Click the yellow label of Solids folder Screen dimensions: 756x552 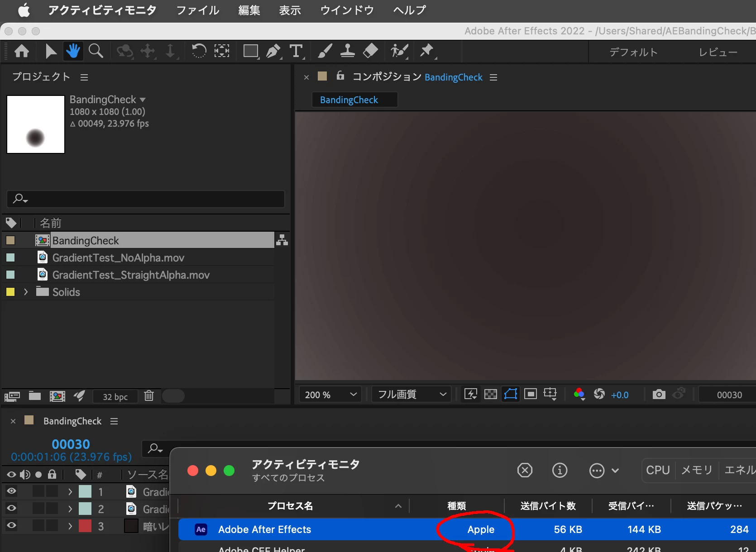point(10,292)
